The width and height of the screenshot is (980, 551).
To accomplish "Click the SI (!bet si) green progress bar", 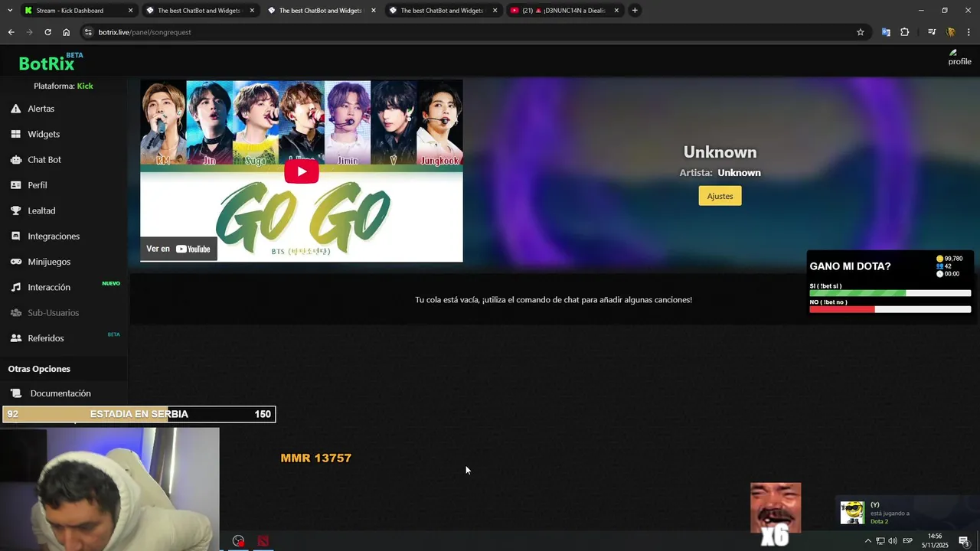I will [x=890, y=293].
